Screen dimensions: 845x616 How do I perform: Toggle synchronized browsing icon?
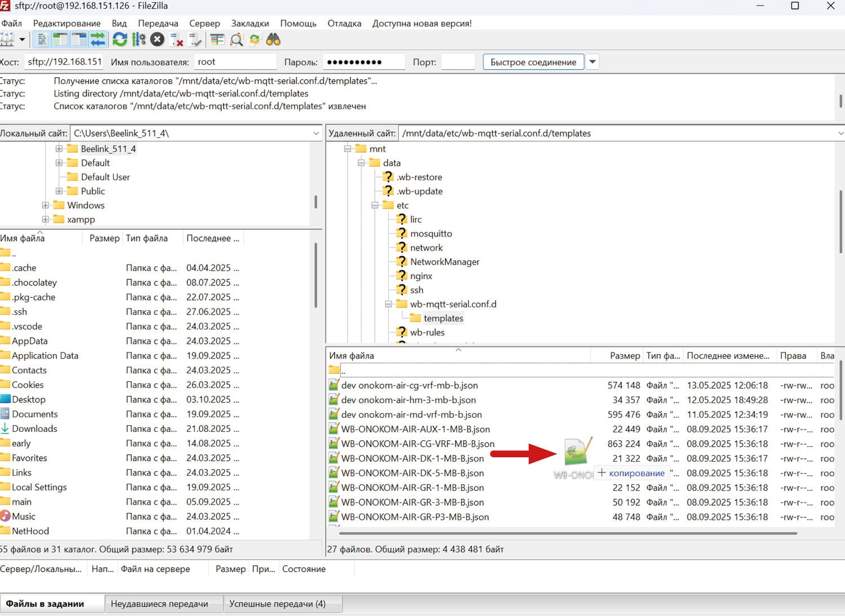point(255,39)
